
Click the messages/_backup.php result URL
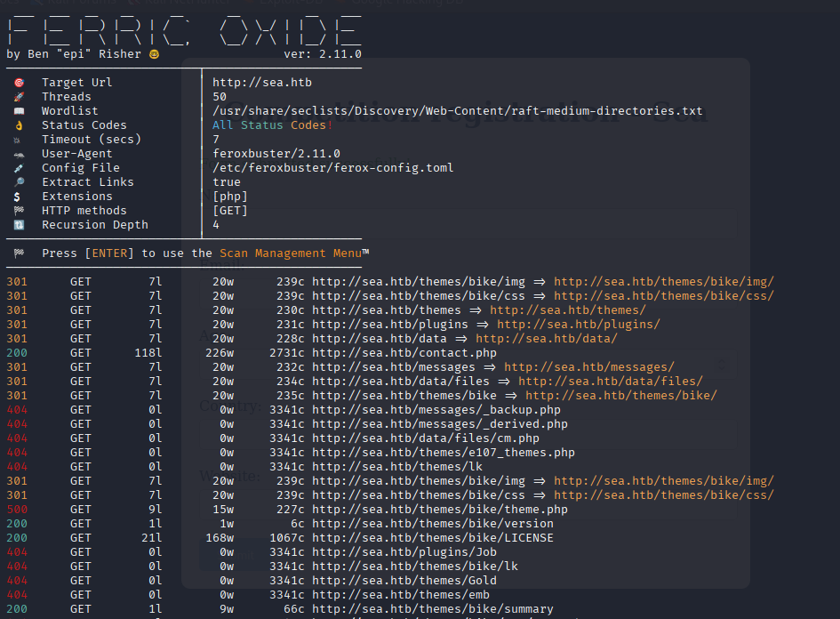[436, 410]
